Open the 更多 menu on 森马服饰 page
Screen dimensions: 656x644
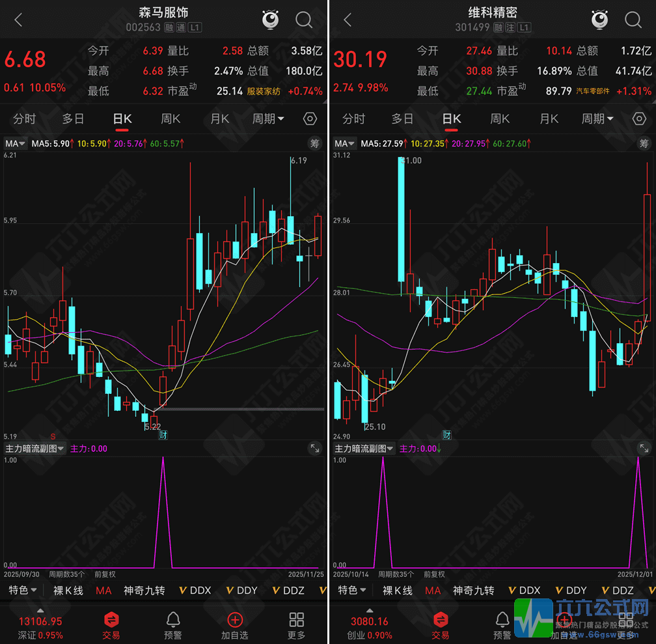point(296,626)
